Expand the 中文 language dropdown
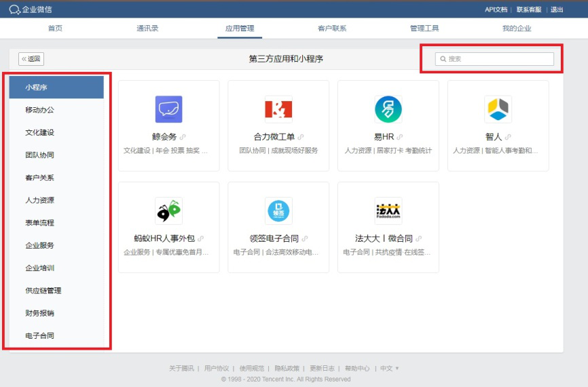This screenshot has height=387, width=588. coord(389,369)
